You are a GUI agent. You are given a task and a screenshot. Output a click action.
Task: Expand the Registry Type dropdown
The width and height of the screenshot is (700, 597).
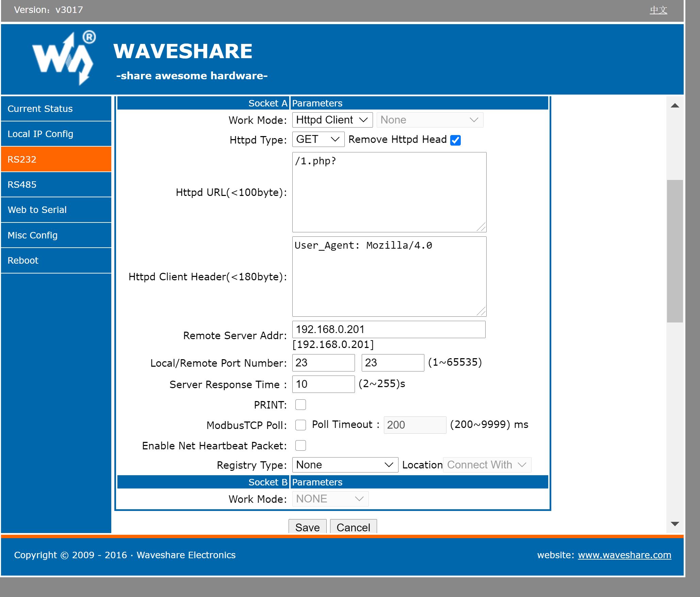[345, 465]
